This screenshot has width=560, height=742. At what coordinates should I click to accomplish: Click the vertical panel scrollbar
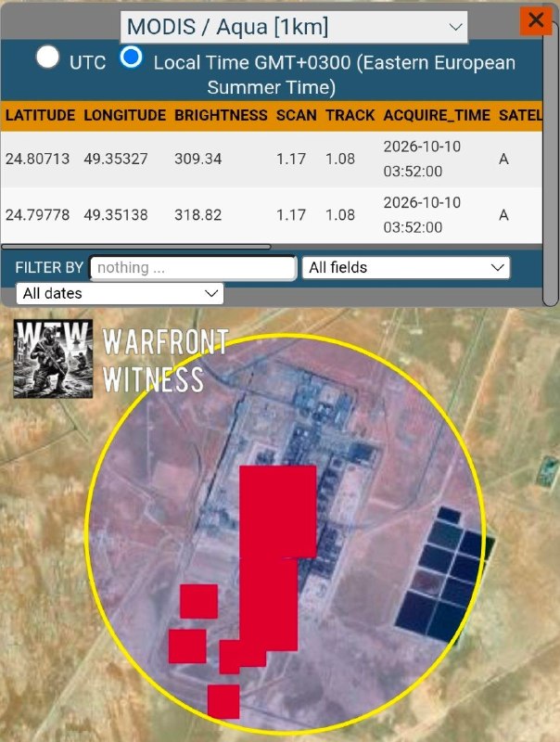551,163
